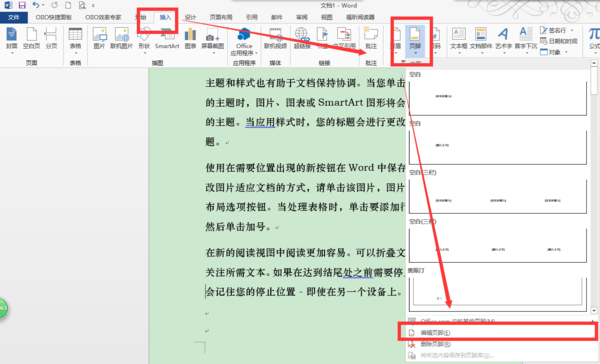600x364 pixels.
Task: Insert an online picture (联机图片)
Action: [121, 38]
